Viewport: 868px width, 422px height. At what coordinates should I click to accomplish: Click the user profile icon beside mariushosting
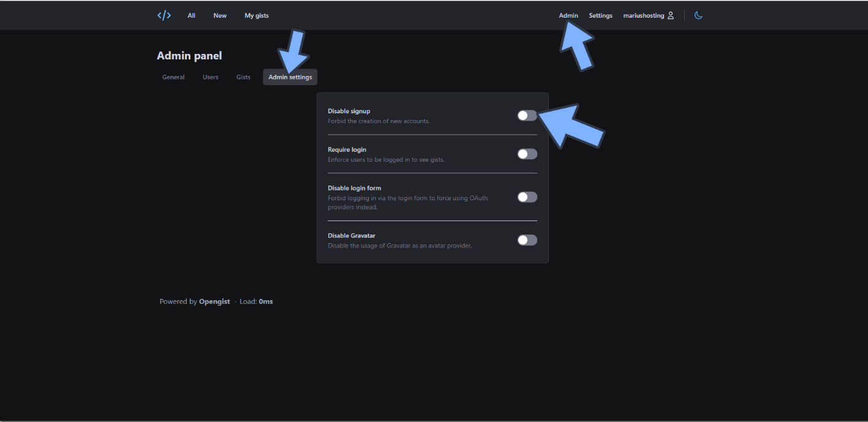[671, 15]
